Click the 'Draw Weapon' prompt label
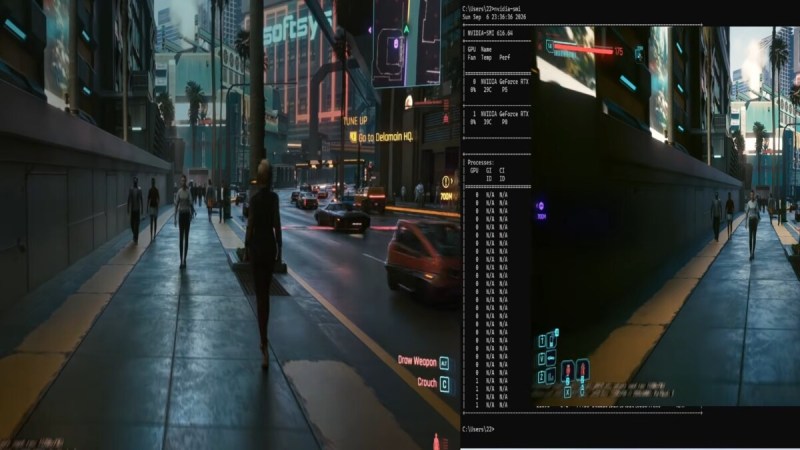Image resolution: width=800 pixels, height=450 pixels. [417, 361]
